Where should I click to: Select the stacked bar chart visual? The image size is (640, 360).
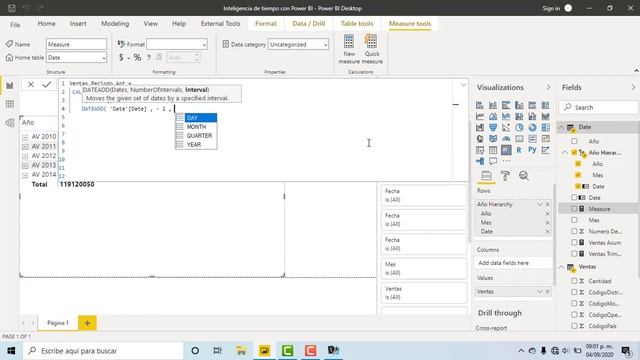[480, 105]
